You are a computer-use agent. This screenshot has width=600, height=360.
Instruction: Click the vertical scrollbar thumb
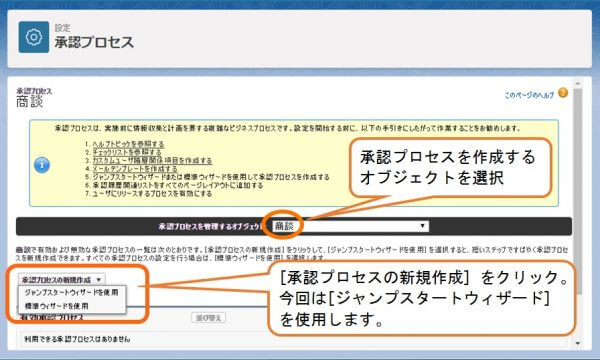[577, 191]
